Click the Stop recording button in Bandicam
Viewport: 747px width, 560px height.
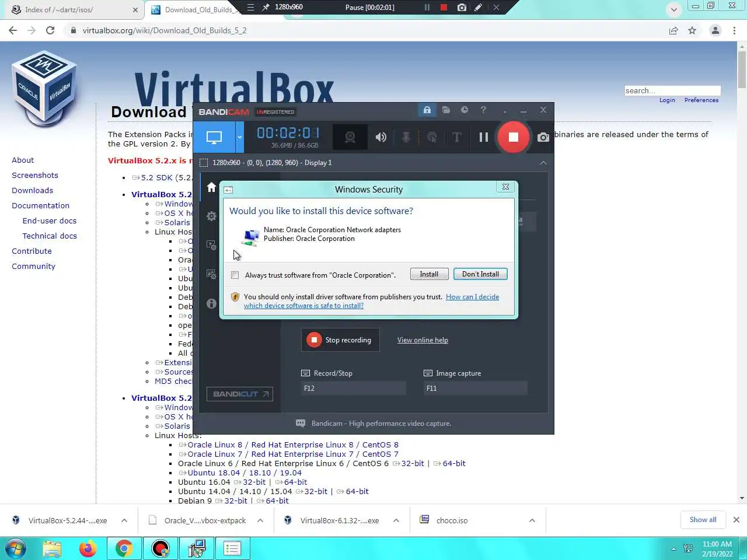pyautogui.click(x=340, y=340)
